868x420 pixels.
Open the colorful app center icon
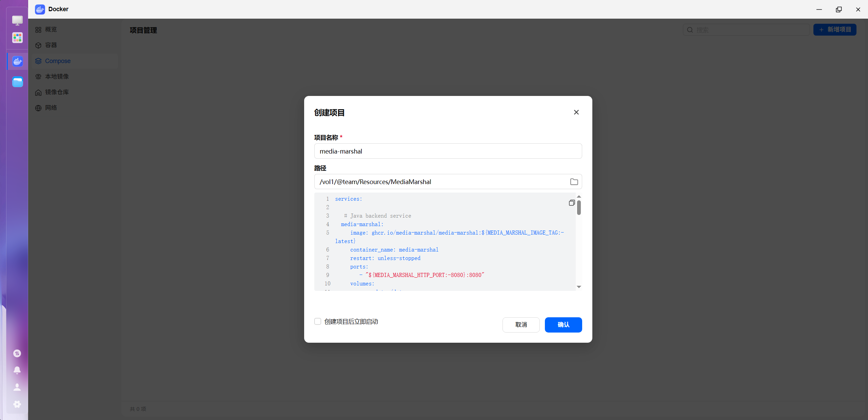pyautogui.click(x=17, y=37)
